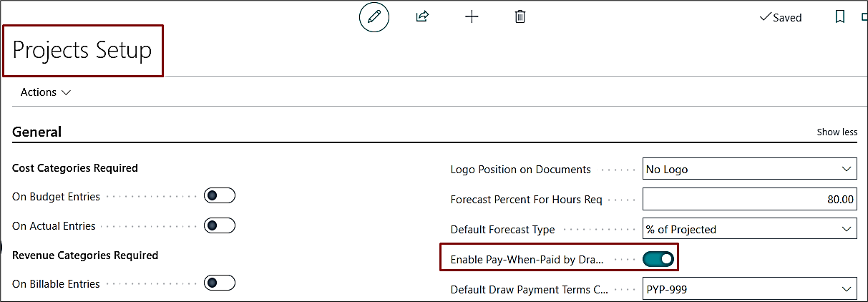Viewport: 868px width, 302px height.
Task: Expand the Default Forecast Type dropdown
Action: (748, 230)
